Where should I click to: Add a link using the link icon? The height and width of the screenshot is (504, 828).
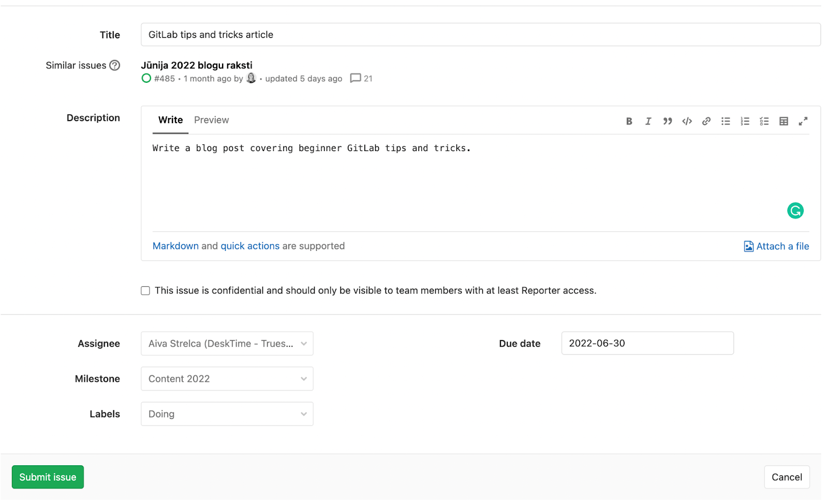(706, 121)
